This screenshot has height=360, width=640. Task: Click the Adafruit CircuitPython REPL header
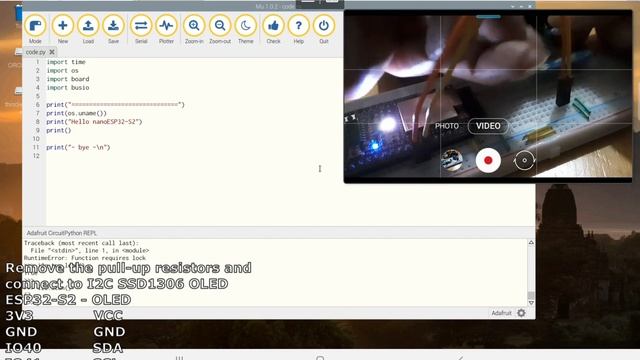point(62,233)
